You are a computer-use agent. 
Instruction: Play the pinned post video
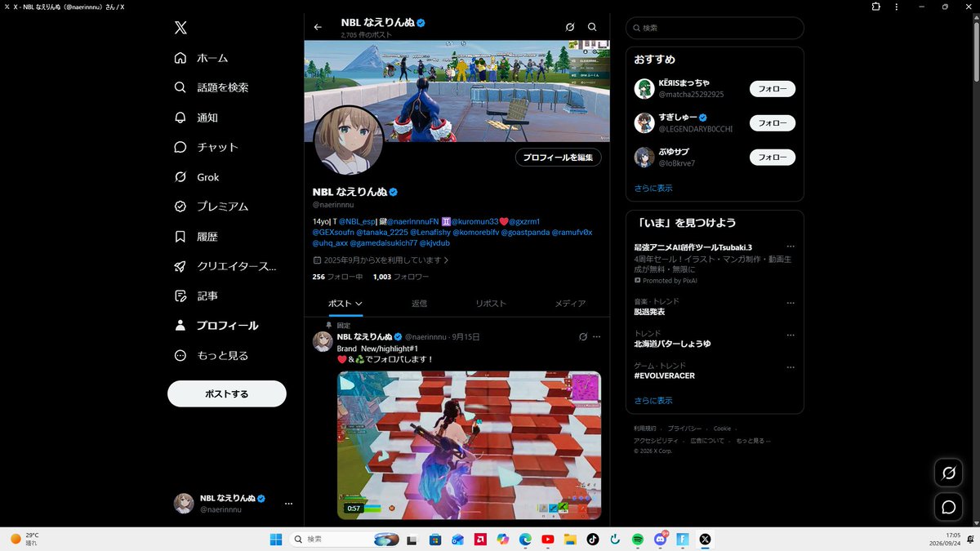pyautogui.click(x=469, y=446)
